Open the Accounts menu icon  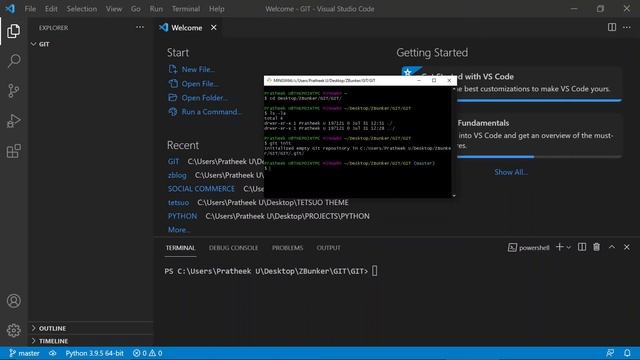pos(13,301)
